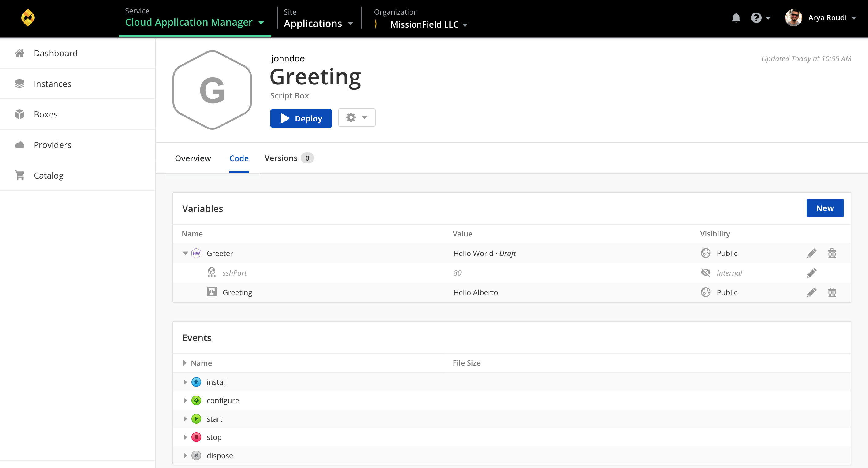Viewport: 868px width, 468px height.
Task: Click the stop event red icon
Action: 196,437
